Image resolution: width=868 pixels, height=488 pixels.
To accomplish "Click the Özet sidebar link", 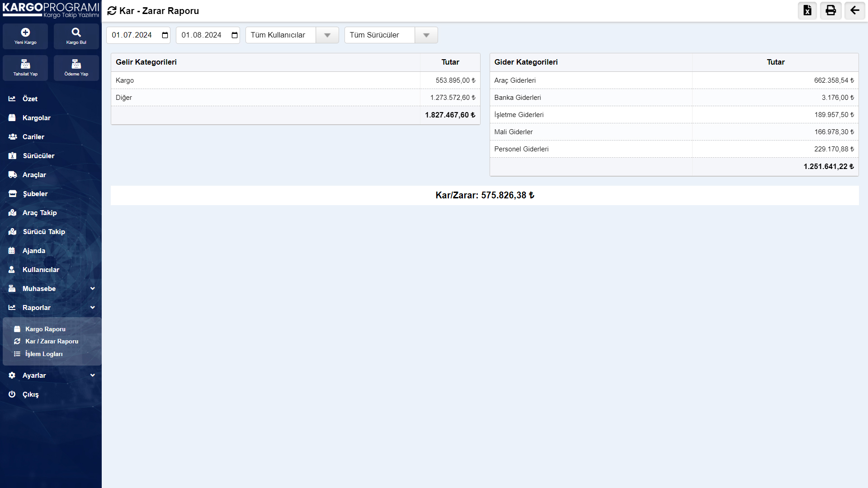I will [x=30, y=99].
